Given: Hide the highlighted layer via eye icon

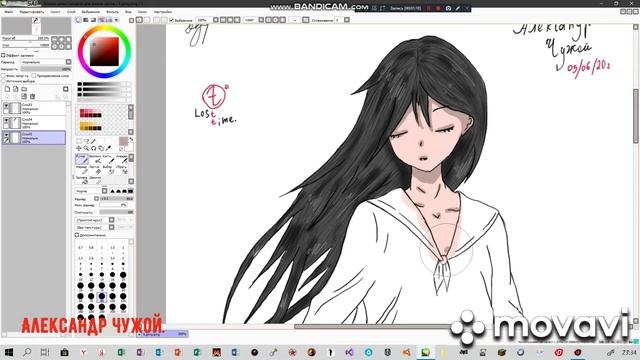Looking at the screenshot, I should [x=6, y=135].
